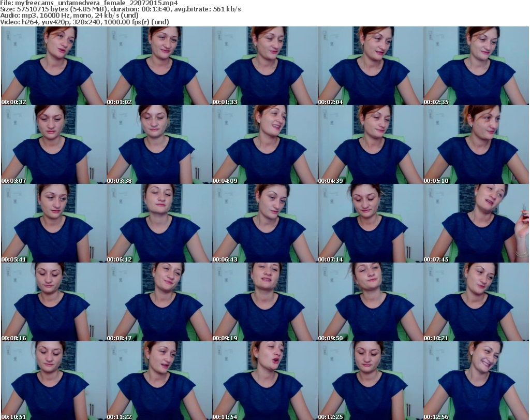Image resolution: width=530 pixels, height=420 pixels.
Task: Pick the 00:09:19 video frame
Action: 265,302
